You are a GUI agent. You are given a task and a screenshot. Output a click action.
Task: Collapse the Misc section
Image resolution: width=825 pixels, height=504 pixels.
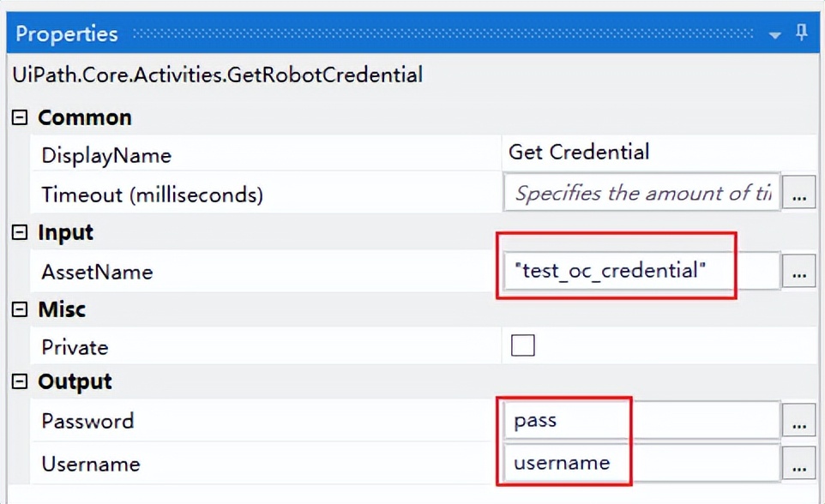point(21,309)
